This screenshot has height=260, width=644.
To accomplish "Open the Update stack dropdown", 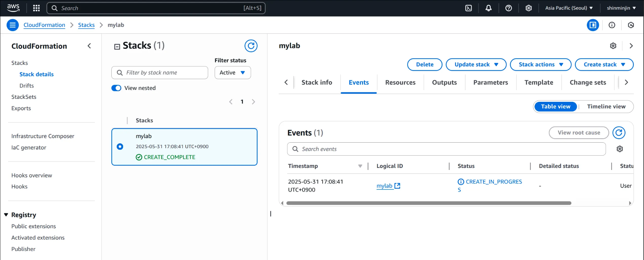I will tap(476, 65).
